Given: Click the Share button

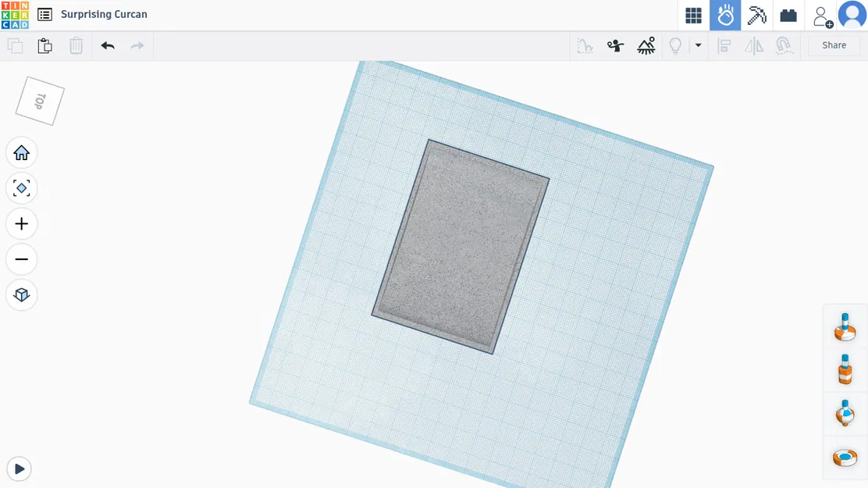Looking at the screenshot, I should click(834, 45).
